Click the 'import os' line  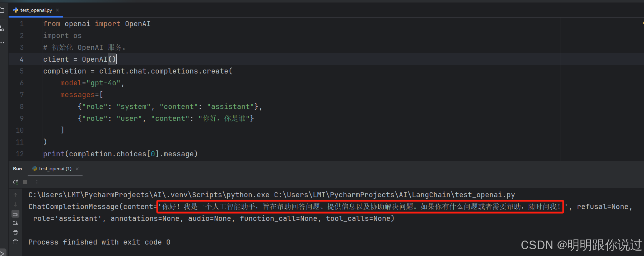tap(62, 35)
